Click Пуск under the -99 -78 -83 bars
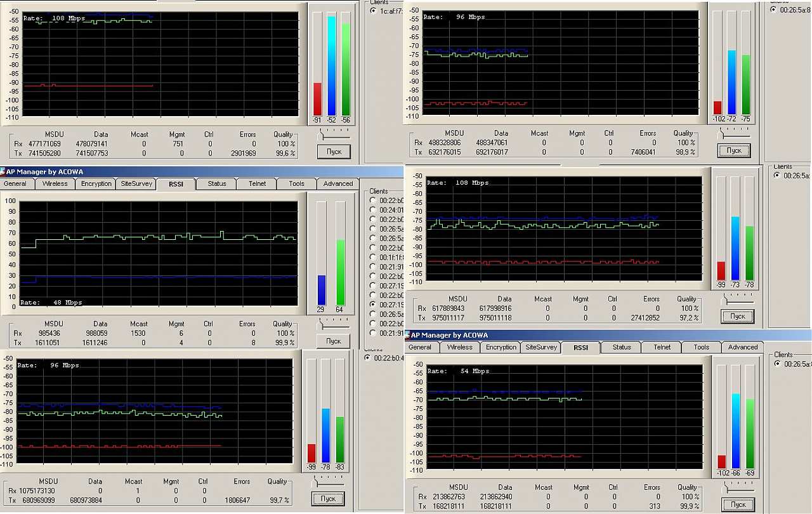The width and height of the screenshot is (812, 514). 328,499
